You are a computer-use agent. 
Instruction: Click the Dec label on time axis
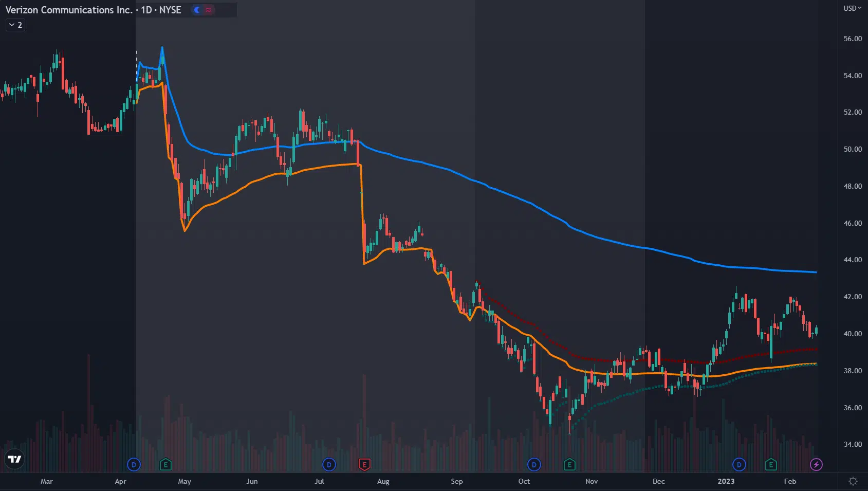(x=659, y=481)
